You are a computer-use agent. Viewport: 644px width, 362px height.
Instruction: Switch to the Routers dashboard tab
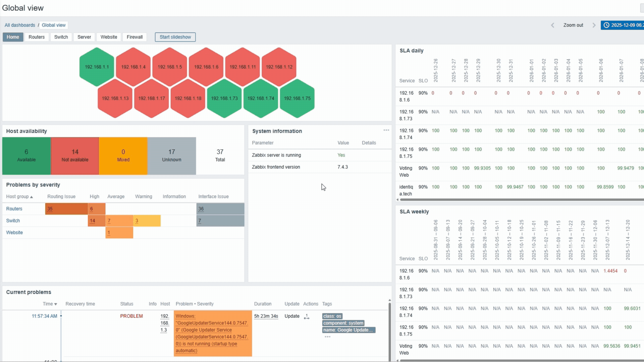[37, 37]
